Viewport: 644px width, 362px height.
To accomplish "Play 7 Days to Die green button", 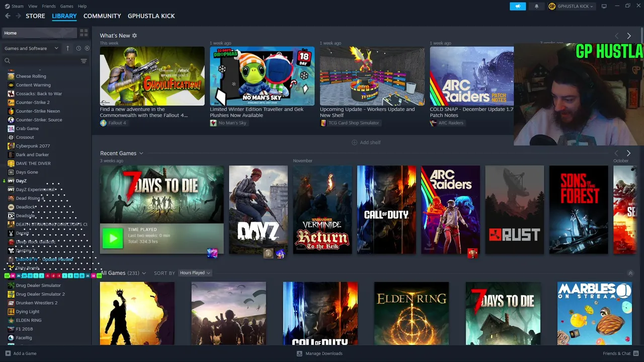I will (x=113, y=238).
